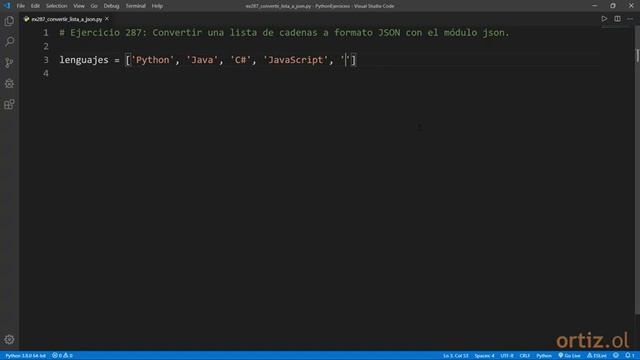Open the Debug menu
This screenshot has height=360, width=640.
(111, 6)
